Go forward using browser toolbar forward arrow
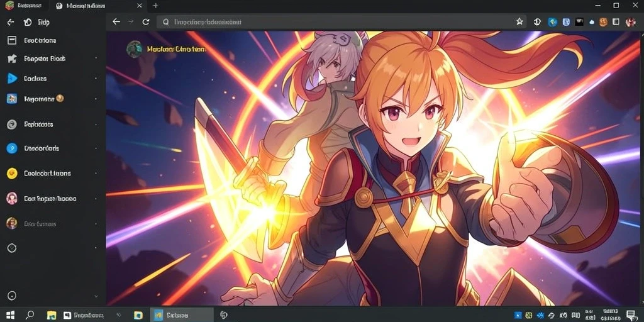The height and width of the screenshot is (322, 644). (x=131, y=22)
